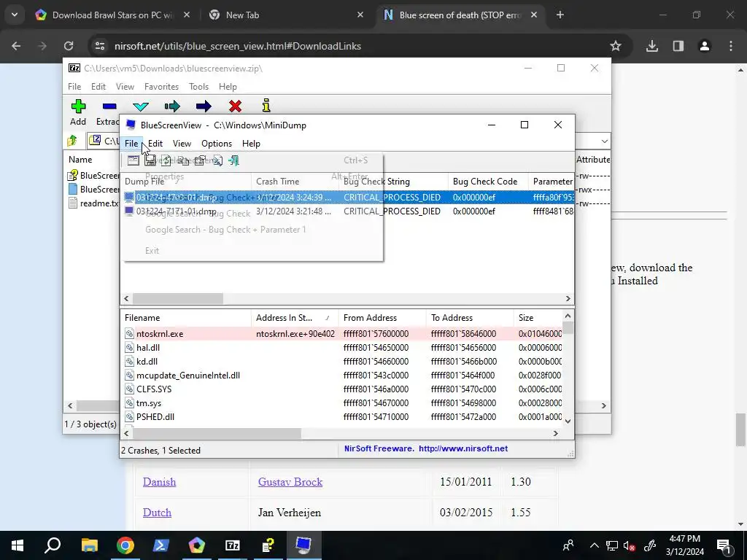The height and width of the screenshot is (560, 747).
Task: Open taskbar Search
Action: (x=53, y=545)
